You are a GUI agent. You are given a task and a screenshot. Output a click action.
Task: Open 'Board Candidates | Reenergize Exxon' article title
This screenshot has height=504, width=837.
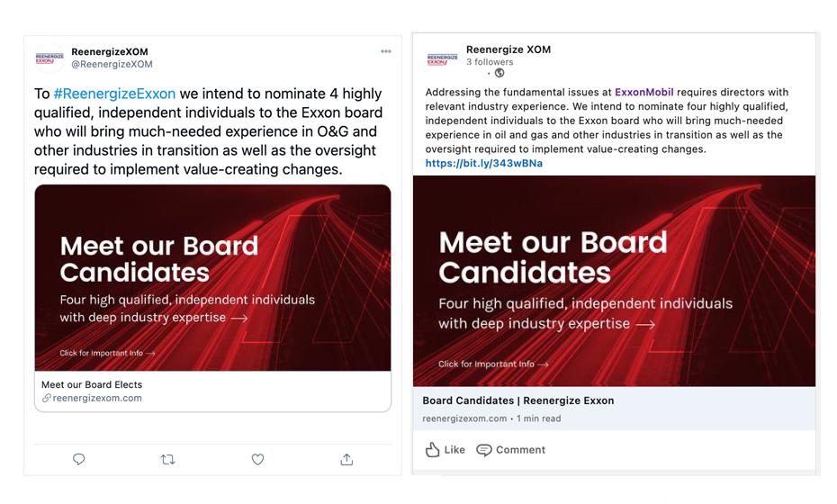click(x=518, y=400)
